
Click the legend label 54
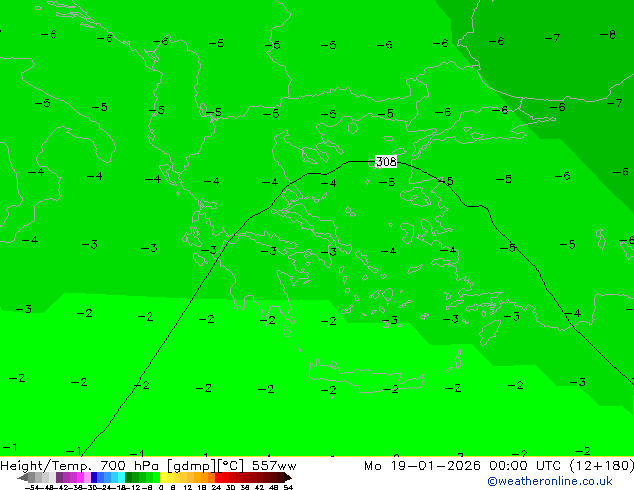pyautogui.click(x=288, y=487)
